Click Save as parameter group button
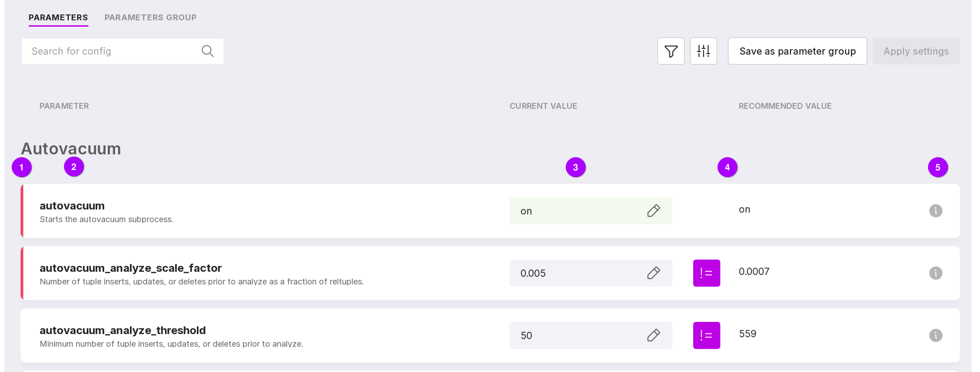980x372 pixels. 797,51
